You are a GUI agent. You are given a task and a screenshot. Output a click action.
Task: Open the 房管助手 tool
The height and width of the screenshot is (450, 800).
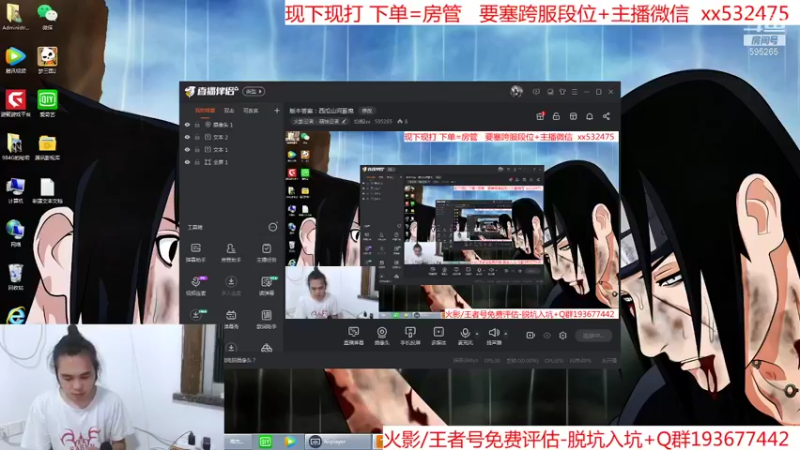231,253
